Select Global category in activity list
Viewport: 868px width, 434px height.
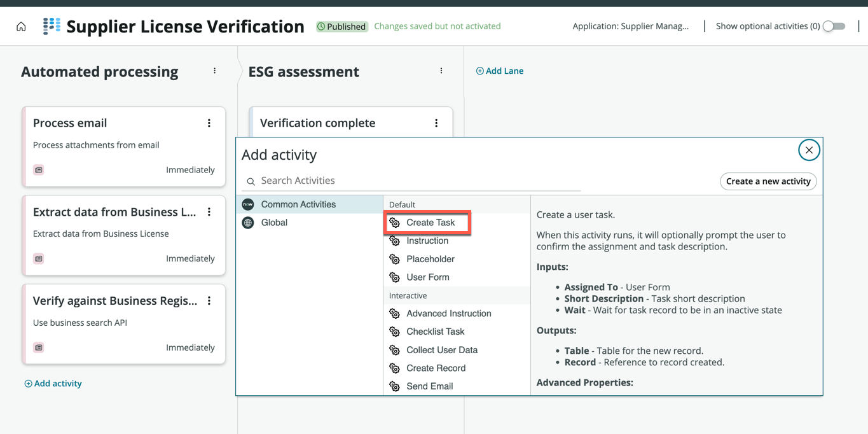(274, 223)
